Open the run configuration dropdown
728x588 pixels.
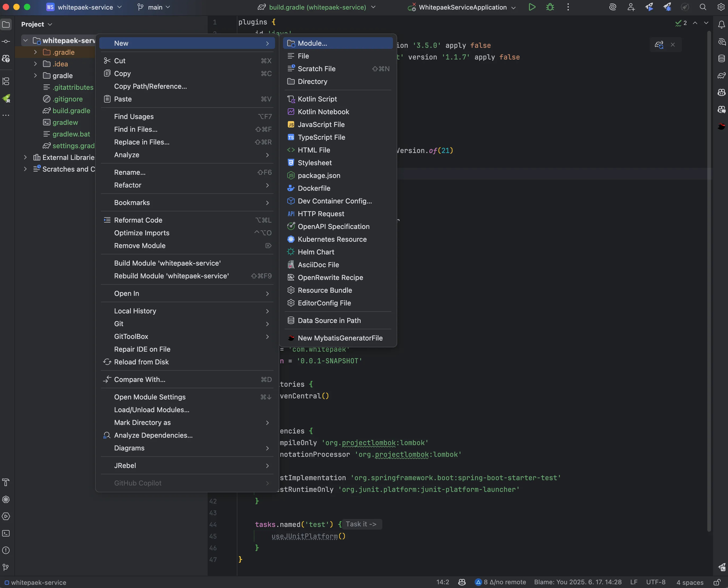462,7
